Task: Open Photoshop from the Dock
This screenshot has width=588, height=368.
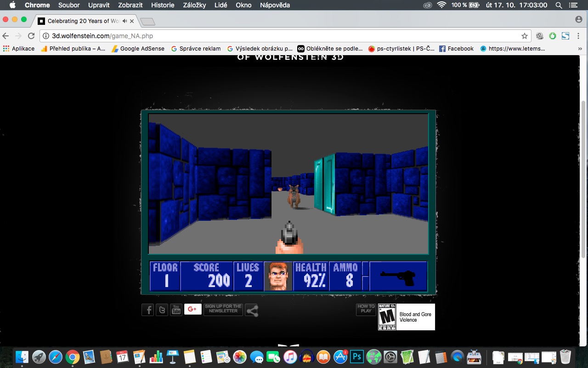Action: [357, 356]
